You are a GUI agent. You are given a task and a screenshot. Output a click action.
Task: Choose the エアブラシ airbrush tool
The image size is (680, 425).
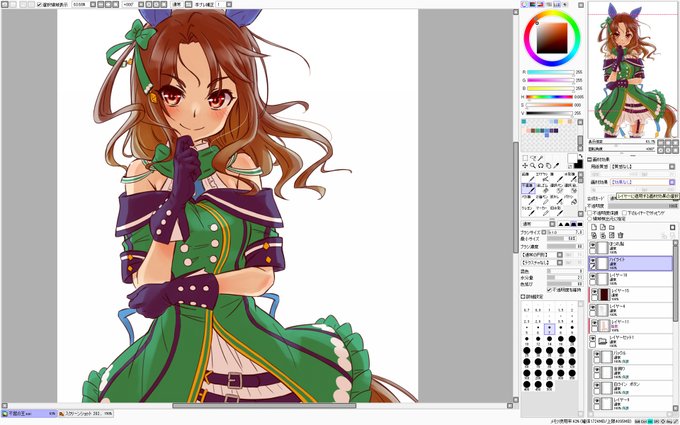[542, 177]
